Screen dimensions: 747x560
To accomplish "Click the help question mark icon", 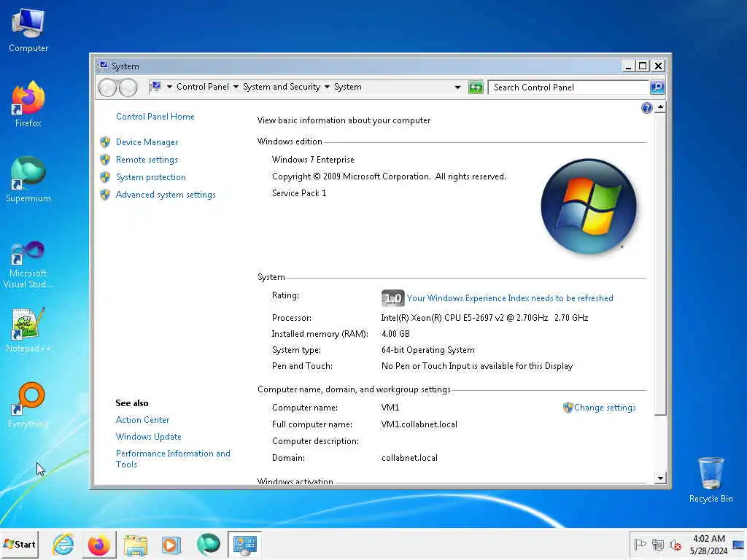I will [x=646, y=108].
